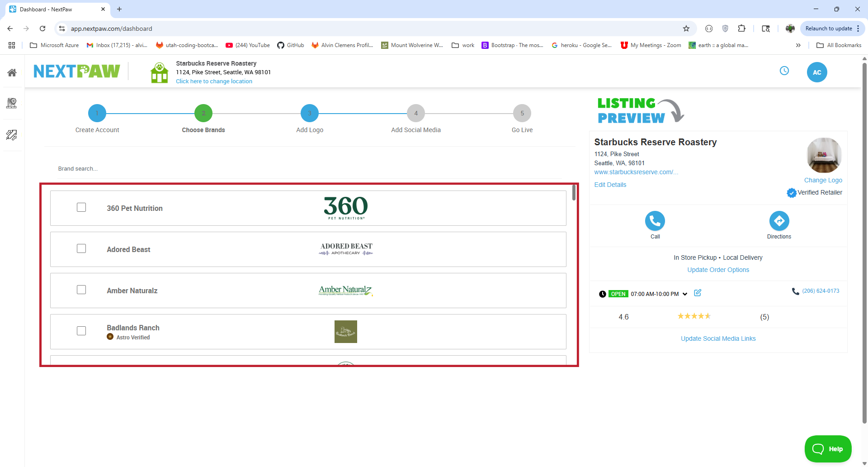Viewport: 868px width, 467px height.
Task: Click the Badlands Ranch logo
Action: pos(346,332)
